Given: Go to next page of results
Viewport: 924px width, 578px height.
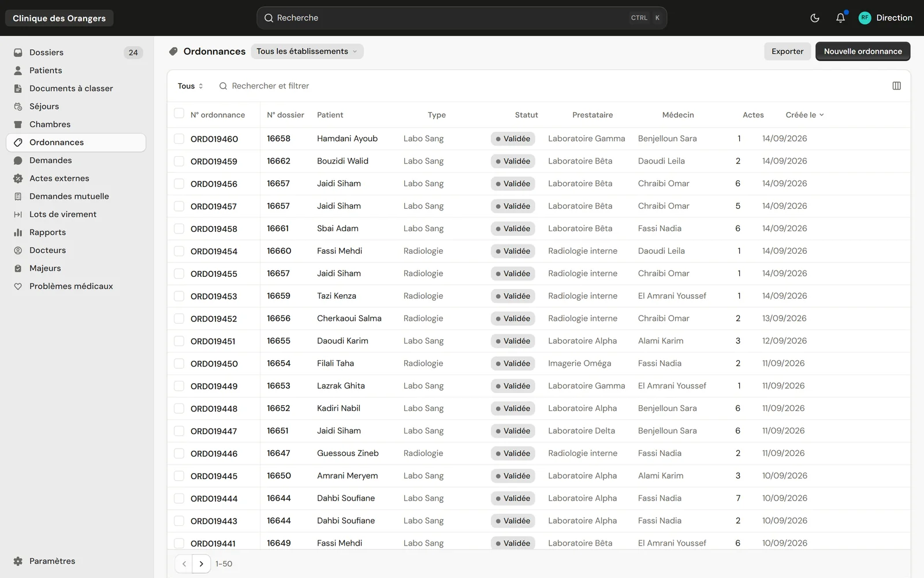Looking at the screenshot, I should [201, 564].
